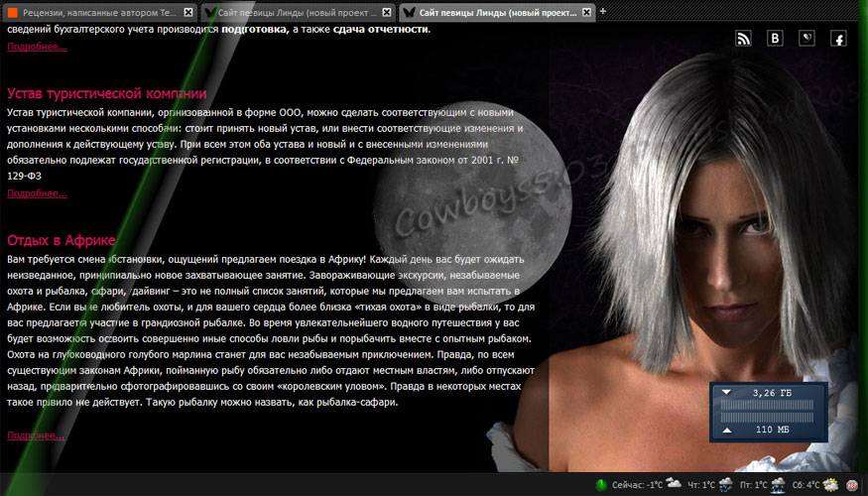
Task: Click the "3,26 ГБ" download value
Action: coord(772,393)
